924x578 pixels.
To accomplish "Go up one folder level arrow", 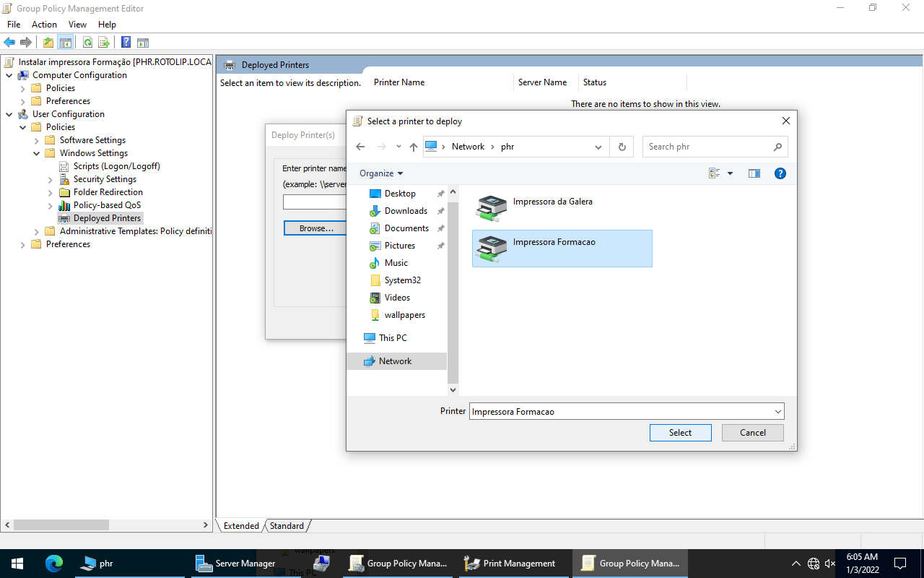I will [413, 147].
